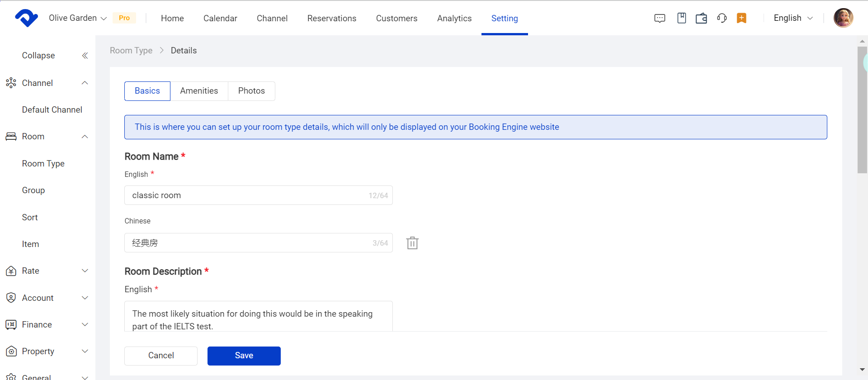Open the headset support icon
The height and width of the screenshot is (380, 868).
tap(722, 18)
